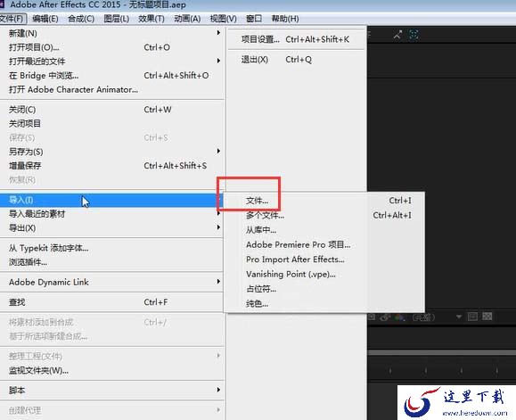Screen dimensions: 516x420
Task: Click the region of interest icon
Action: [473, 317]
